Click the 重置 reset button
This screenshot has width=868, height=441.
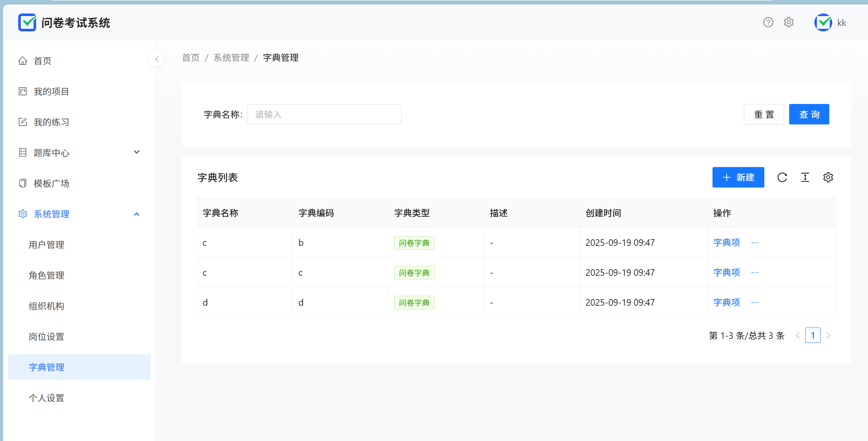[x=764, y=115]
